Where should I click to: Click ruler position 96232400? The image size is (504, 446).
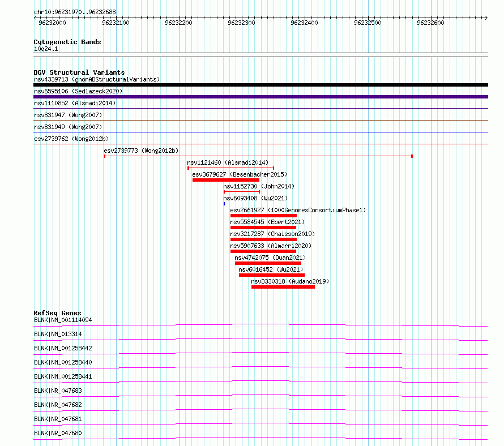pyautogui.click(x=304, y=23)
